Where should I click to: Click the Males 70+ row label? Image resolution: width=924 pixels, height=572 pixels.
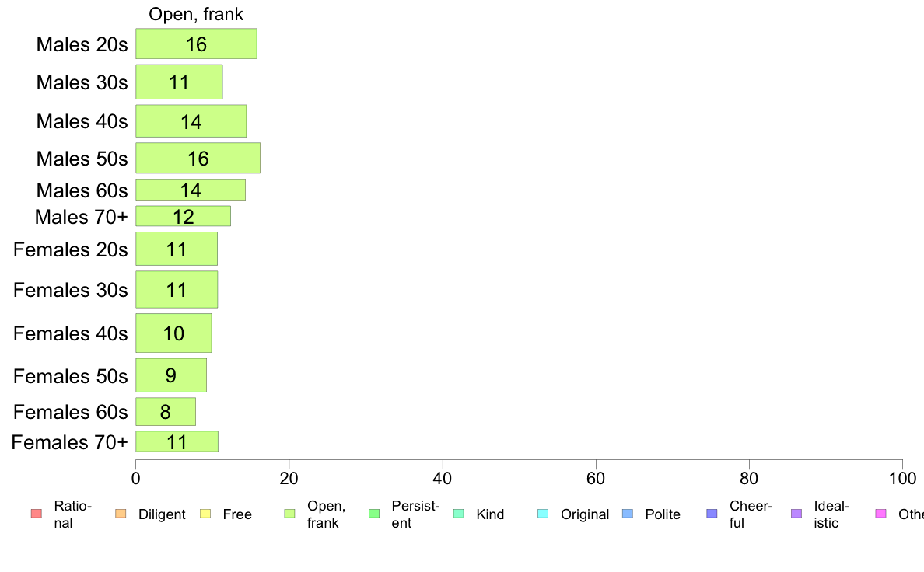[x=82, y=217]
